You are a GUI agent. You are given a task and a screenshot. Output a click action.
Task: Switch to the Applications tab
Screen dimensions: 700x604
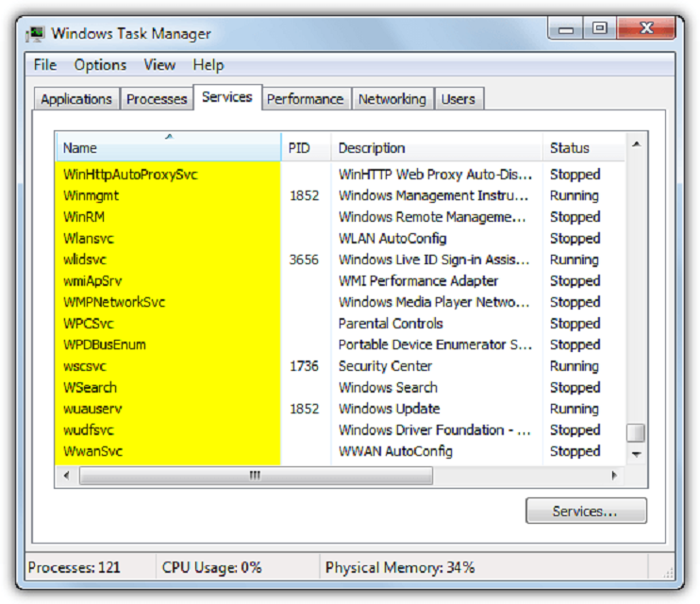(76, 99)
